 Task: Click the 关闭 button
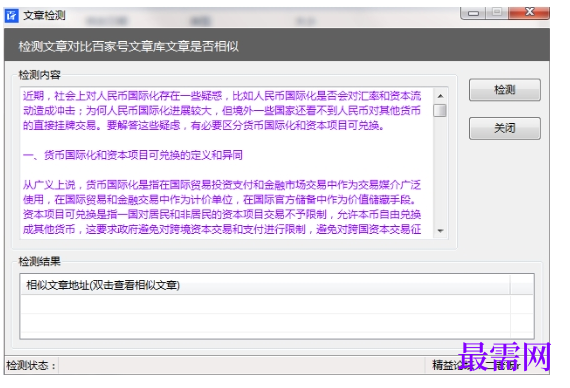pyautogui.click(x=505, y=128)
